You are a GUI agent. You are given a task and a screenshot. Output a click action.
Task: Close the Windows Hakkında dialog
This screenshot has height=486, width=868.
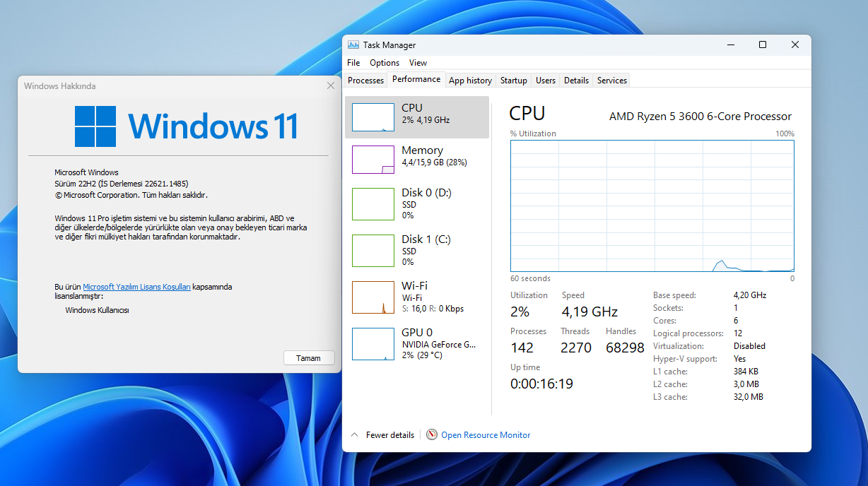pyautogui.click(x=331, y=85)
